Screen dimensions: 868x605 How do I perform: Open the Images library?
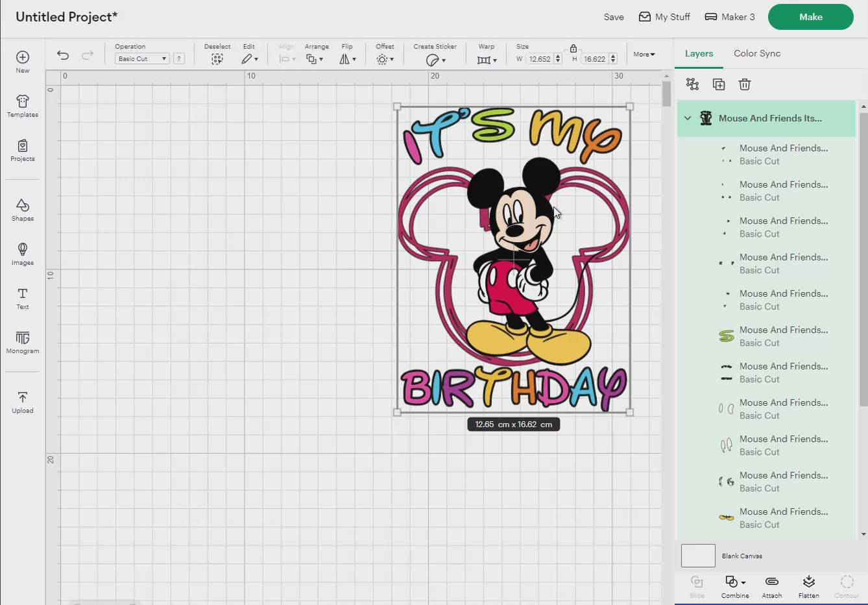click(23, 254)
